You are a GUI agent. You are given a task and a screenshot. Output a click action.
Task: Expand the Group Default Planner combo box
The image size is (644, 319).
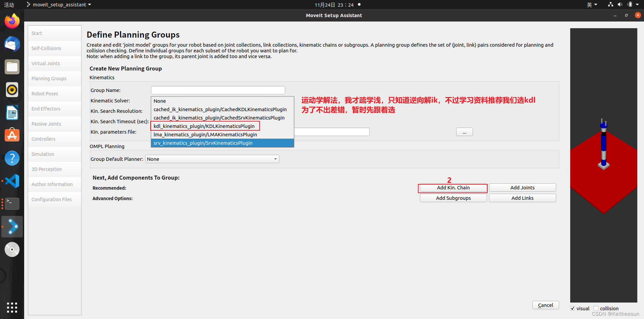coord(212,159)
